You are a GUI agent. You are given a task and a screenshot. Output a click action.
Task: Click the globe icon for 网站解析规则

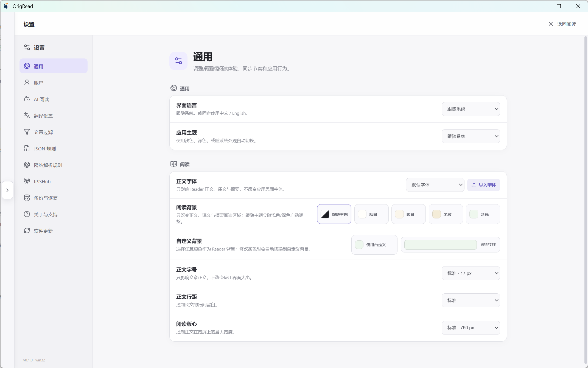[x=27, y=165]
